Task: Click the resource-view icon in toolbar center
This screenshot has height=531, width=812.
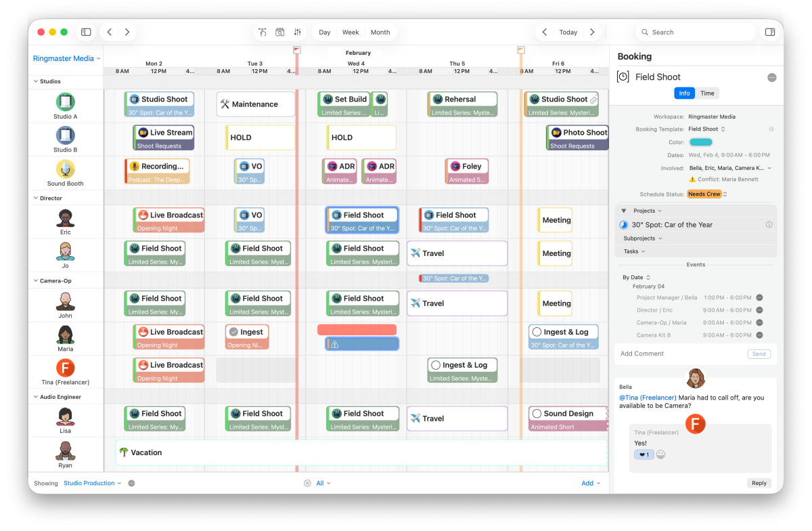Action: [x=263, y=32]
